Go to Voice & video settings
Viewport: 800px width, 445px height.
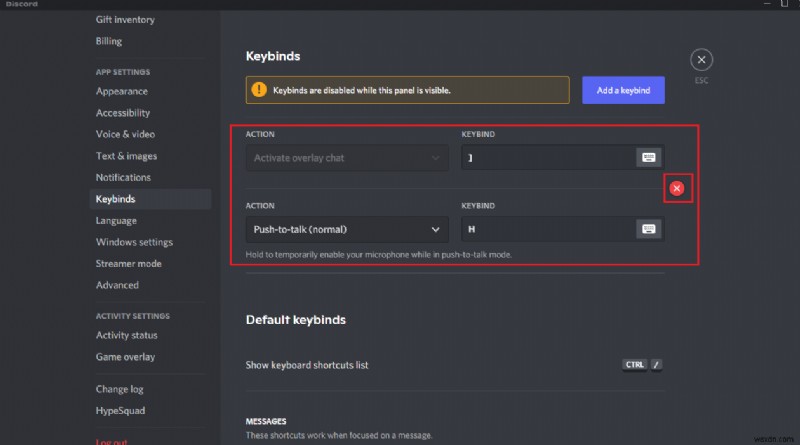coord(125,134)
